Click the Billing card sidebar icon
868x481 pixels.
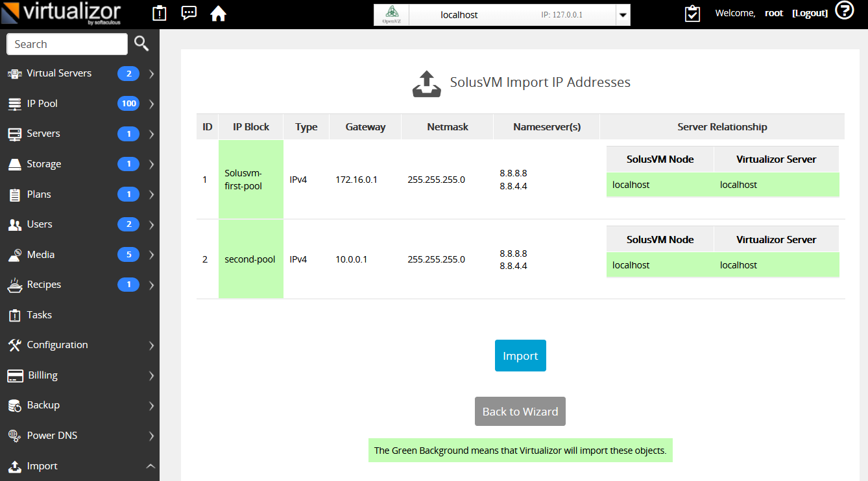point(16,376)
